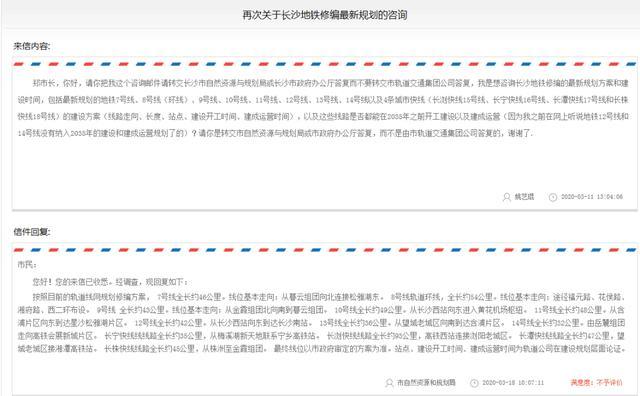Click the clock icon beside 2020-03-11 timestamp
640x396 pixels.
pos(553,197)
